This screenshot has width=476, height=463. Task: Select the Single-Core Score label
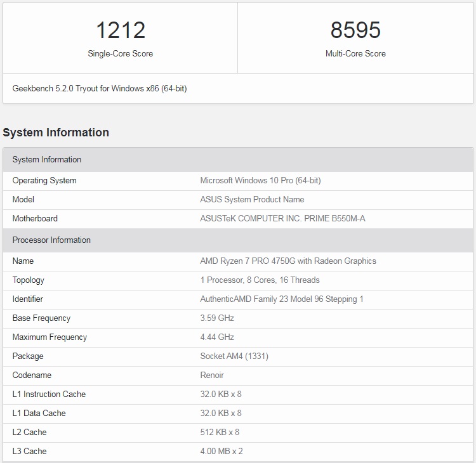121,54
